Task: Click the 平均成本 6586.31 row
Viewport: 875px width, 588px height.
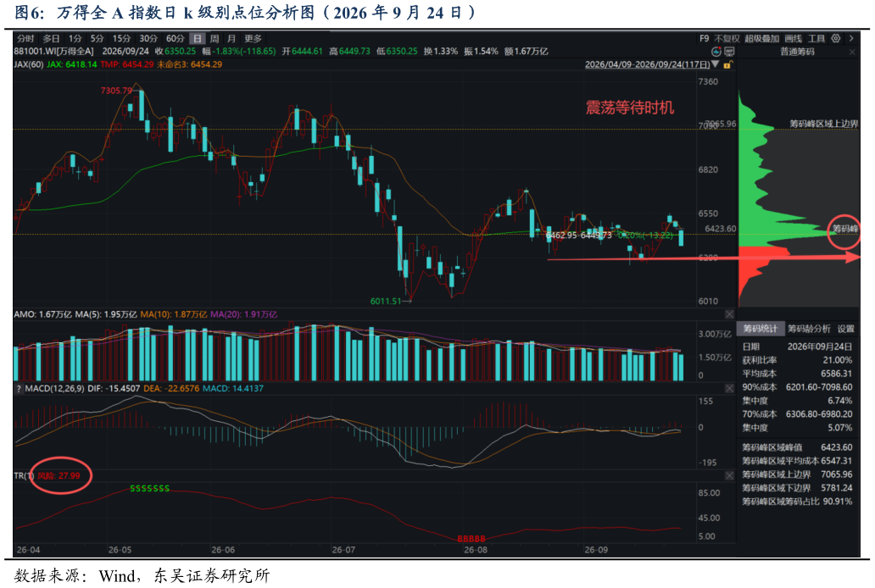Action: 797,374
